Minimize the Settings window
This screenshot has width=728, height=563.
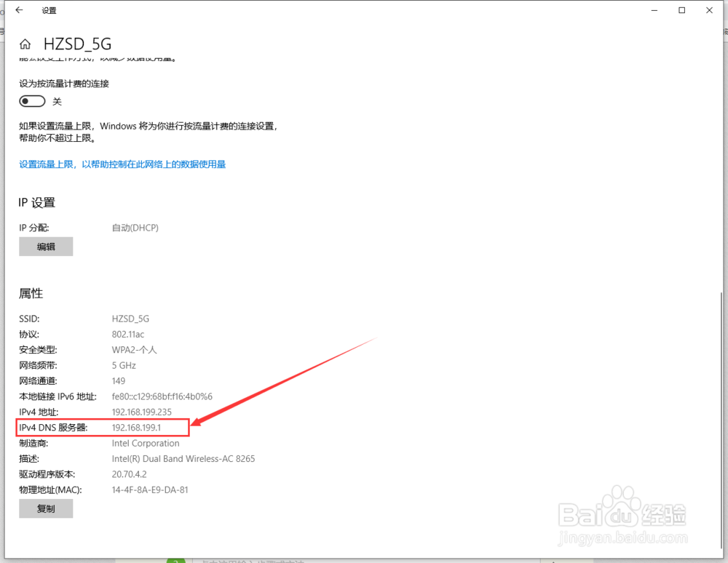point(654,10)
